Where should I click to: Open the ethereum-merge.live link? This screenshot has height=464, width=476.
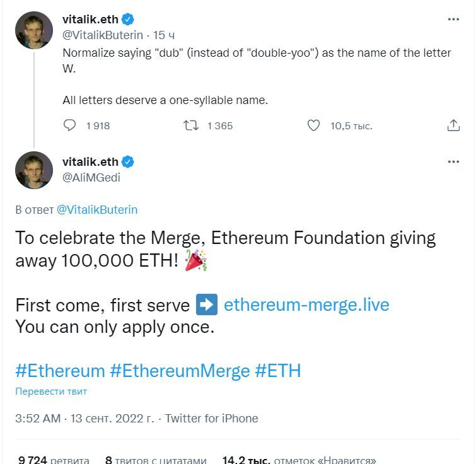tap(306, 304)
